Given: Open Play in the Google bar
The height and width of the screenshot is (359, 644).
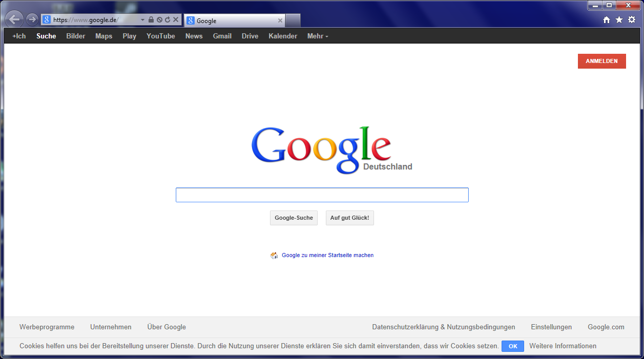Looking at the screenshot, I should (130, 36).
